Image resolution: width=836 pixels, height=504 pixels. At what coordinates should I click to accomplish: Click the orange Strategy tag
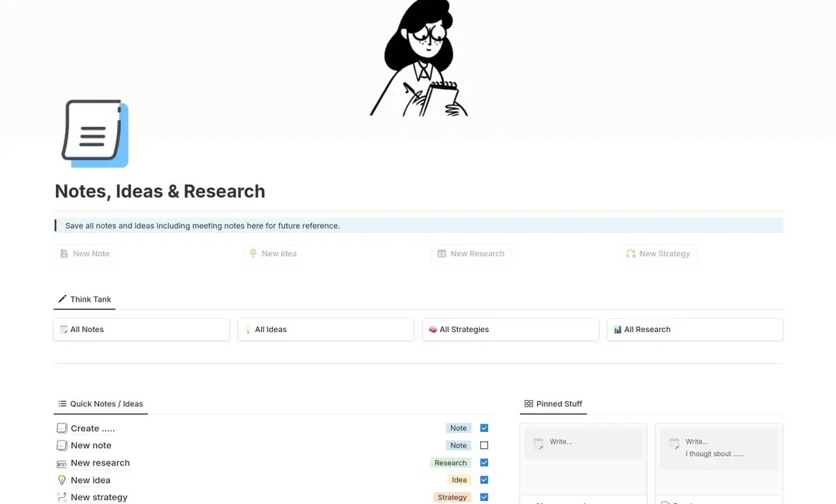coord(452,497)
